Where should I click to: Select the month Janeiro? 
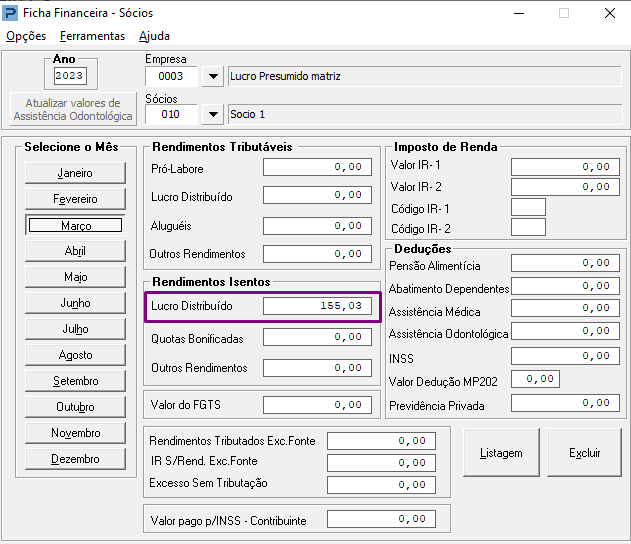[x=75, y=173]
